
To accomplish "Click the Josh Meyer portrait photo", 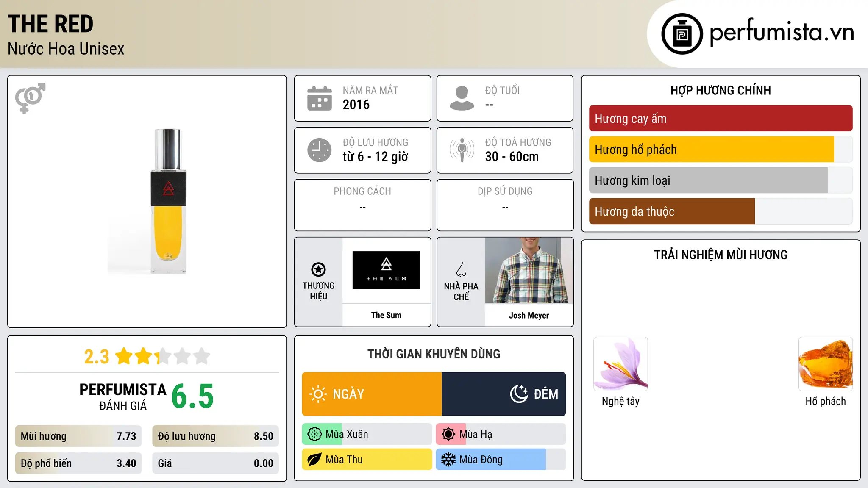I will [x=529, y=270].
